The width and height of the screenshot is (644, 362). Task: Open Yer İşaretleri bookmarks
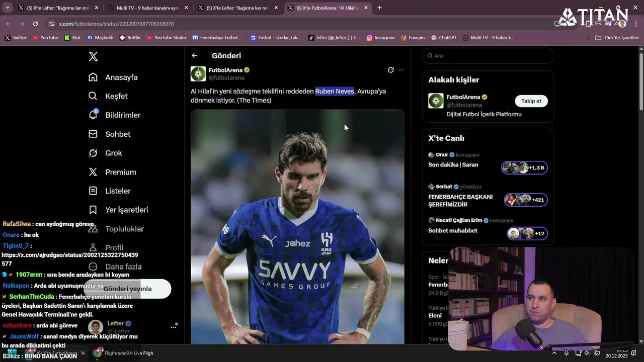[118, 210]
